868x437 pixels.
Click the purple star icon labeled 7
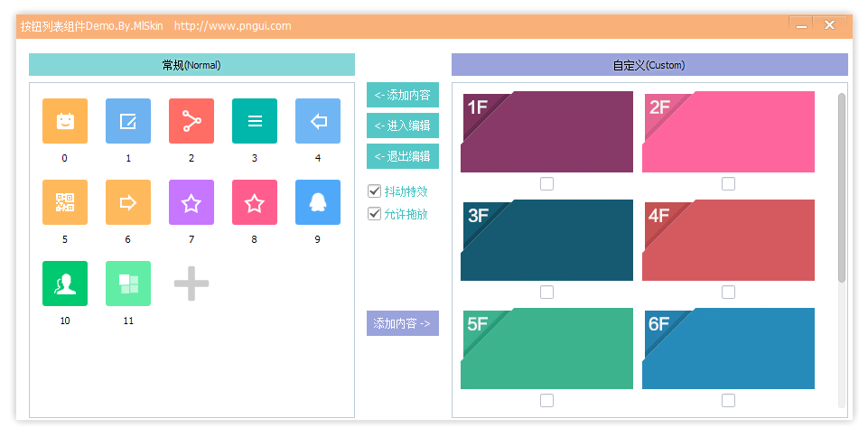(191, 202)
